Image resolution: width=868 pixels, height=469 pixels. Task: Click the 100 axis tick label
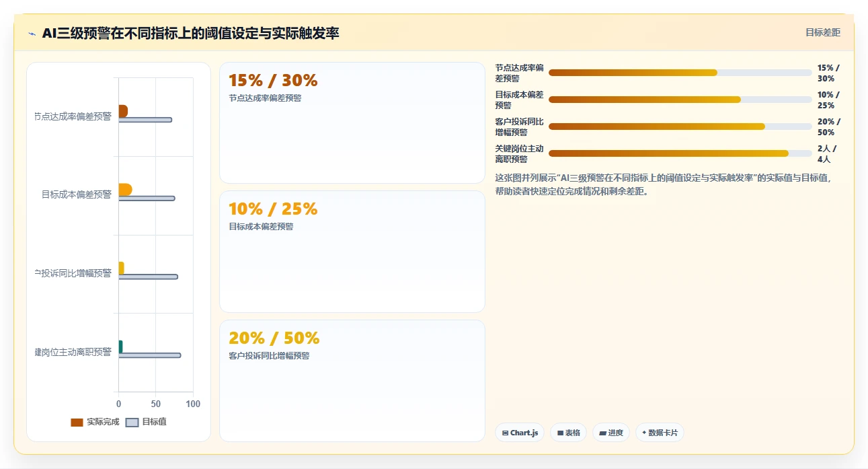(x=193, y=404)
